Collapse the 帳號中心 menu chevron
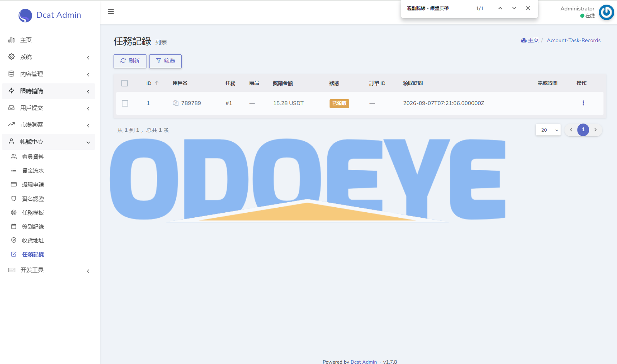Image resolution: width=617 pixels, height=364 pixels. (x=88, y=142)
